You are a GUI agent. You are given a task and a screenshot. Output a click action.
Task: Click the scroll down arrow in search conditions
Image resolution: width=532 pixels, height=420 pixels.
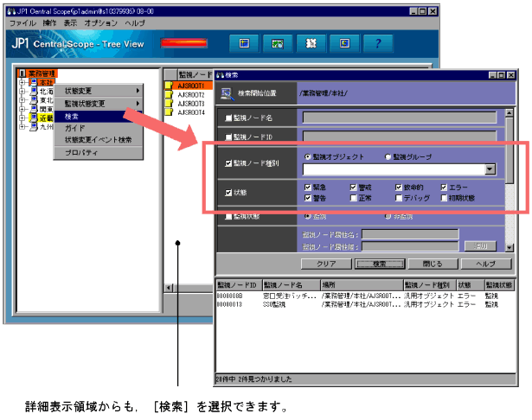509,248
